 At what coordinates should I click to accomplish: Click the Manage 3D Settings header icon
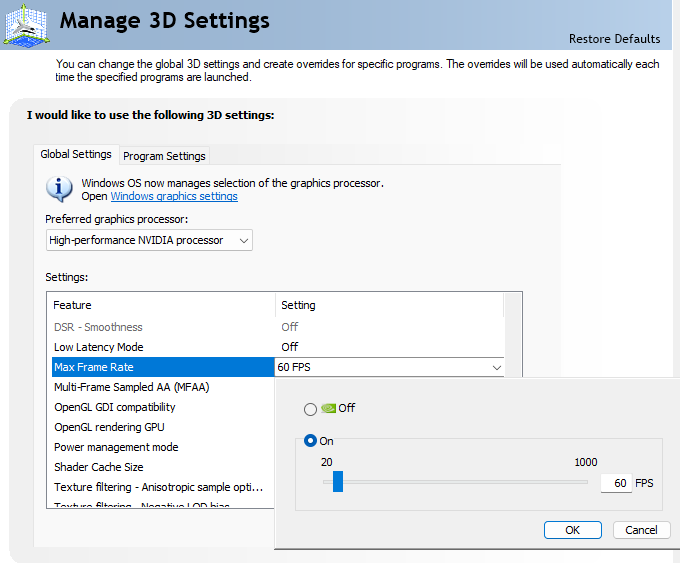click(24, 22)
